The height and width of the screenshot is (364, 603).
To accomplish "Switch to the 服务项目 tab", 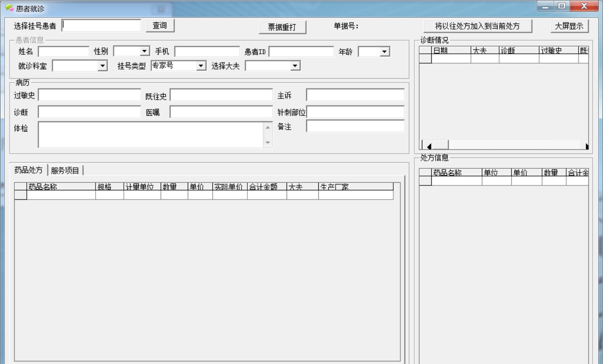I will tap(65, 170).
